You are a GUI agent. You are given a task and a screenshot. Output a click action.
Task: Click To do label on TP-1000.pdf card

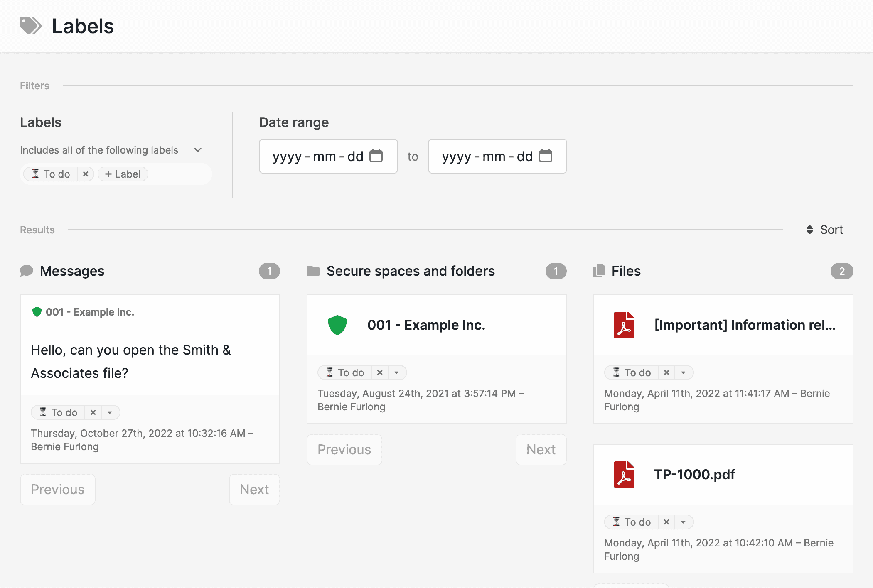click(632, 522)
